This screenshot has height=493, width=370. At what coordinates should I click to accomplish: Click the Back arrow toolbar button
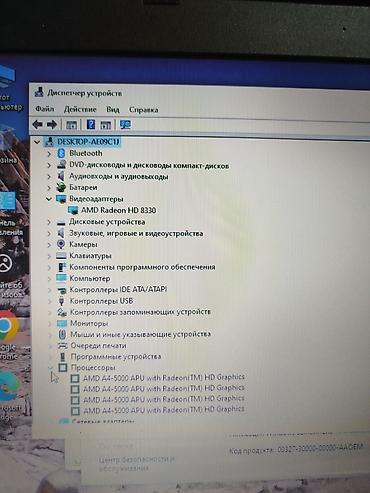(x=37, y=124)
